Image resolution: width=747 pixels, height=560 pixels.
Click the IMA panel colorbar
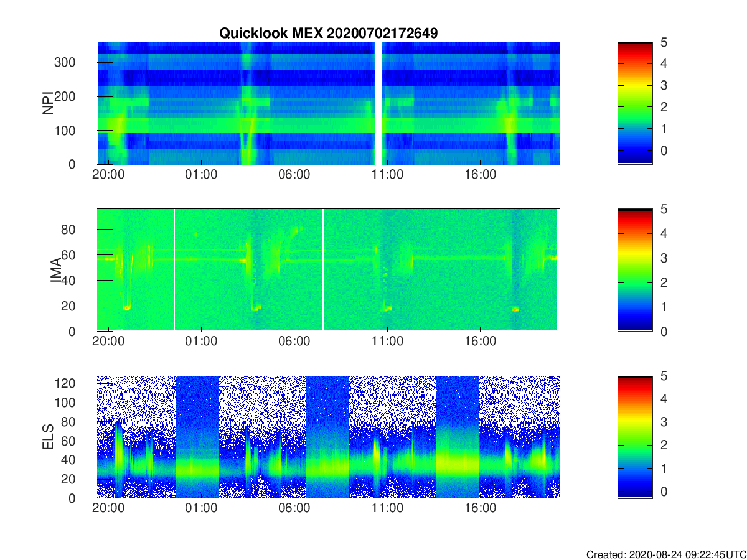click(x=635, y=270)
